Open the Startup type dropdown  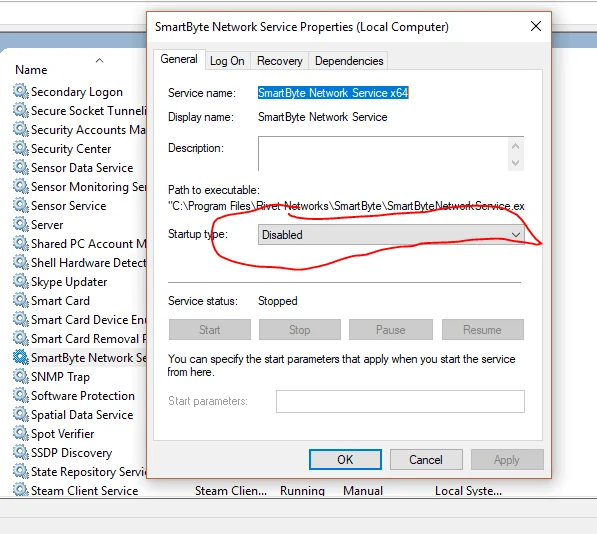tap(391, 234)
